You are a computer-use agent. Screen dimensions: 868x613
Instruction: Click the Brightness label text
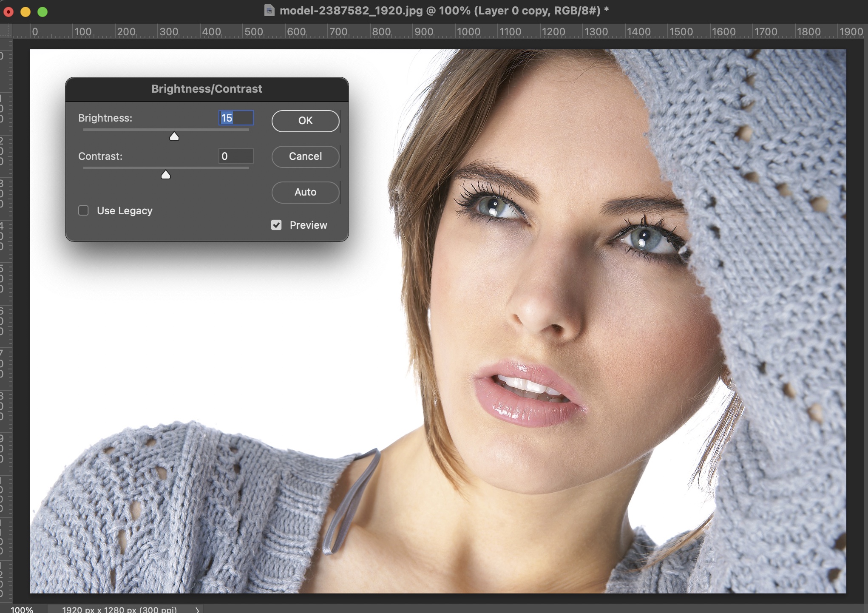point(105,118)
